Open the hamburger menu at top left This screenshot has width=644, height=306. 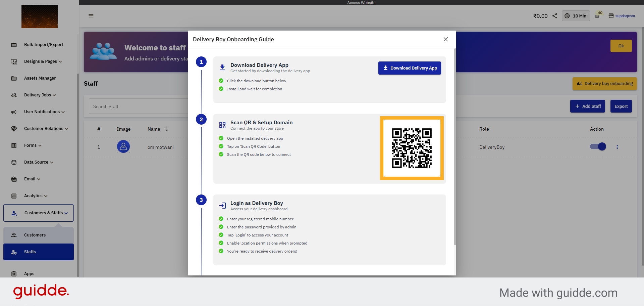point(91,16)
